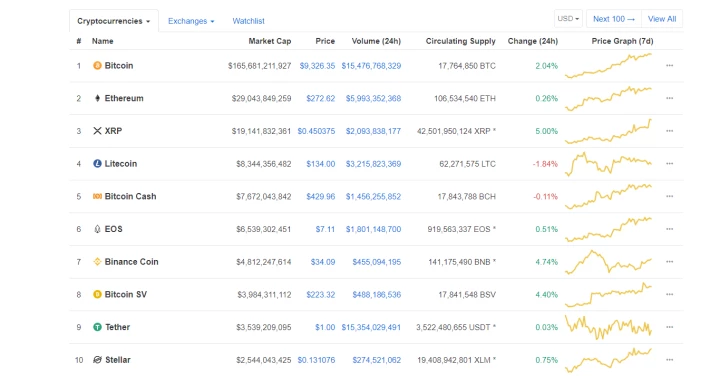
Task: Click Bitcoin's price $9,326.35
Action: pyautogui.click(x=317, y=66)
